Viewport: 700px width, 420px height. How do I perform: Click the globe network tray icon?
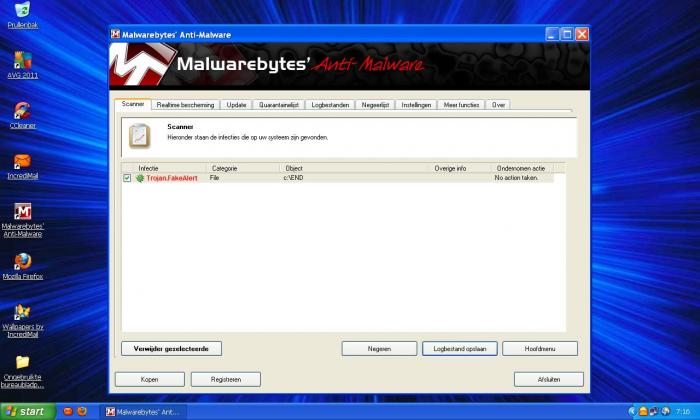point(665,411)
